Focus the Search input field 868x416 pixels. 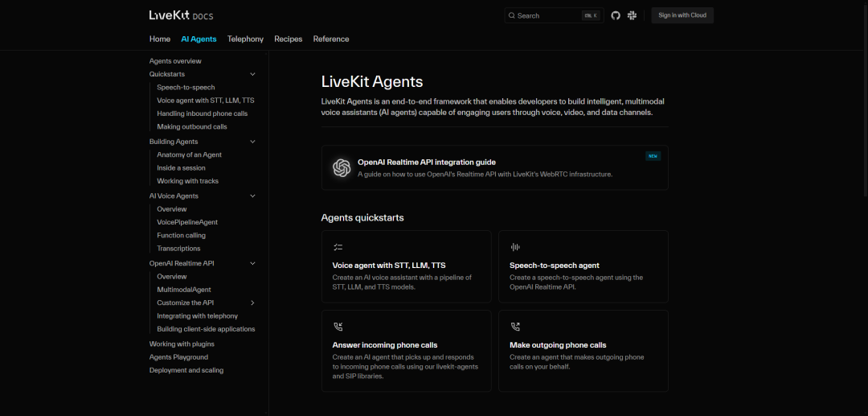pos(554,15)
